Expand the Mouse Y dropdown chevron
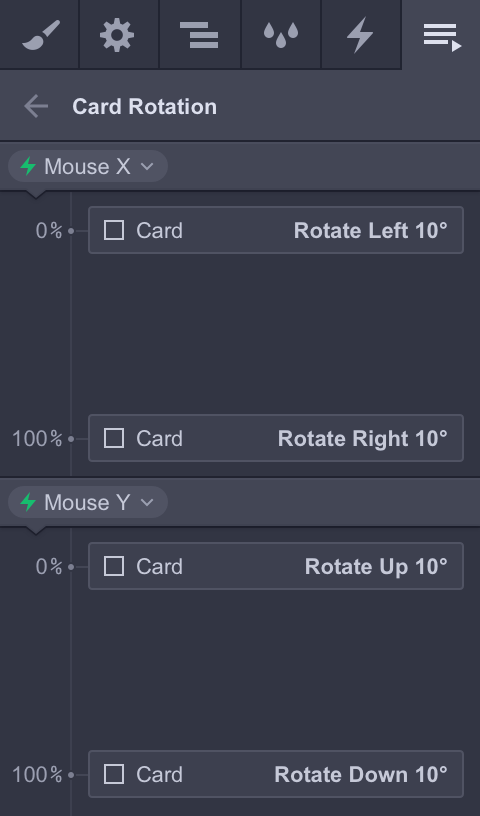This screenshot has width=480, height=816. tap(147, 502)
